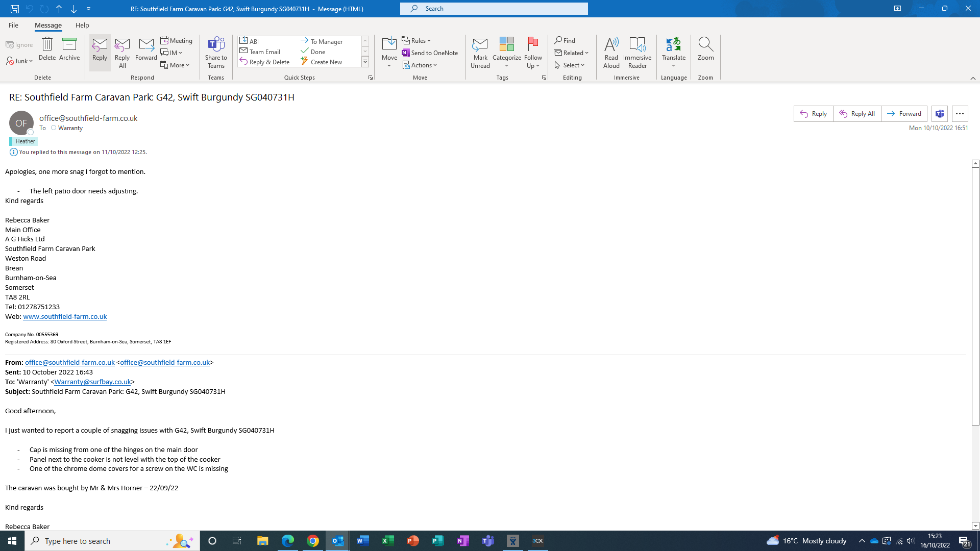Share the email to Teams
980x551 pixels.
pyautogui.click(x=216, y=45)
